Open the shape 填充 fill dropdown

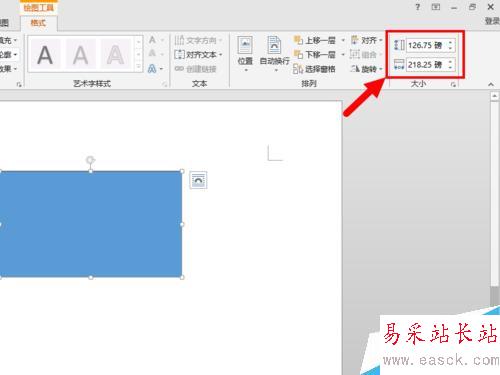(9, 40)
